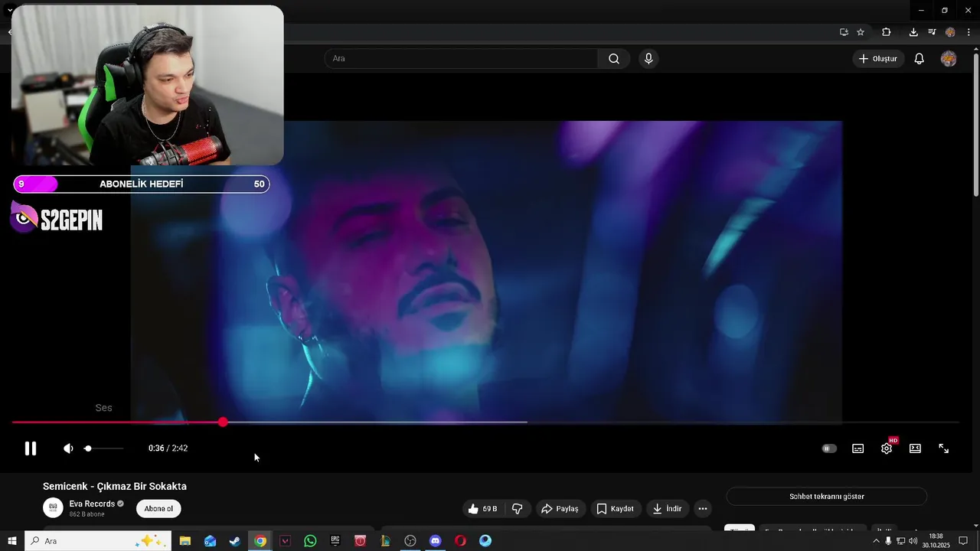Open WhatsApp from the taskbar

pyautogui.click(x=310, y=541)
